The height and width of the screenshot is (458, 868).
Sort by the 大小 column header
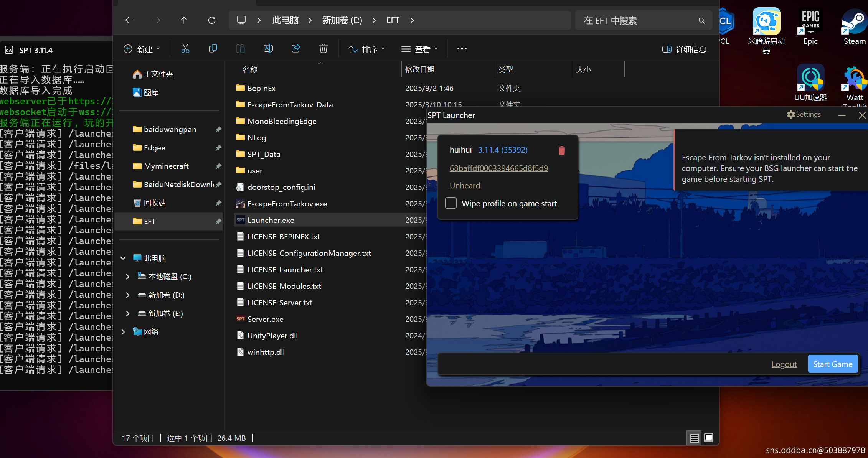point(599,69)
